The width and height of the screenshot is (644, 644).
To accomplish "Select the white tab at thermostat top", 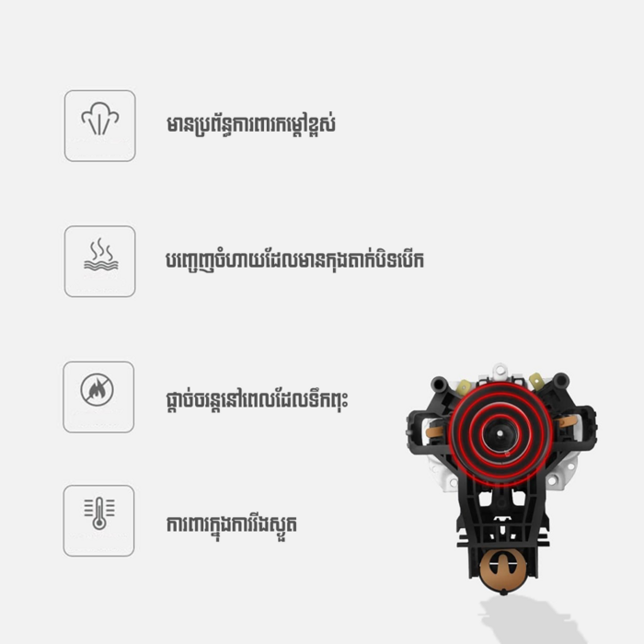I will click(x=500, y=371).
